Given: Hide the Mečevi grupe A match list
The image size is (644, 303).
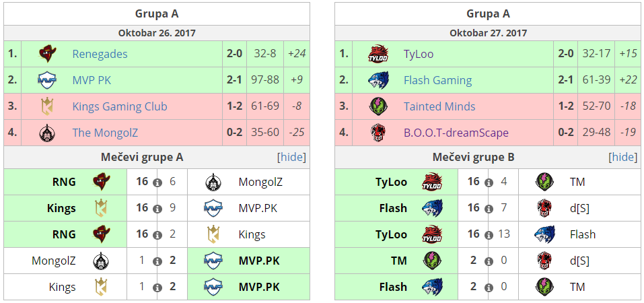Looking at the screenshot, I should pyautogui.click(x=291, y=158).
